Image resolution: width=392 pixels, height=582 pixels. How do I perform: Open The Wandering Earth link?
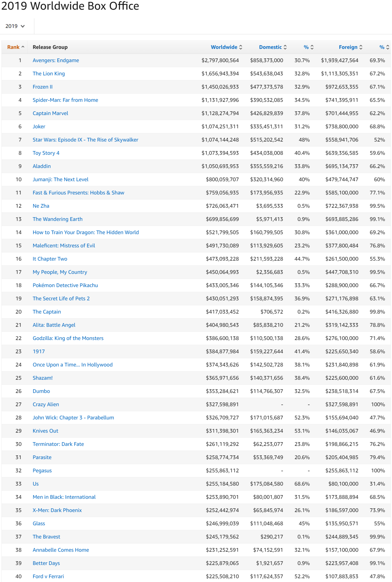pyautogui.click(x=57, y=219)
